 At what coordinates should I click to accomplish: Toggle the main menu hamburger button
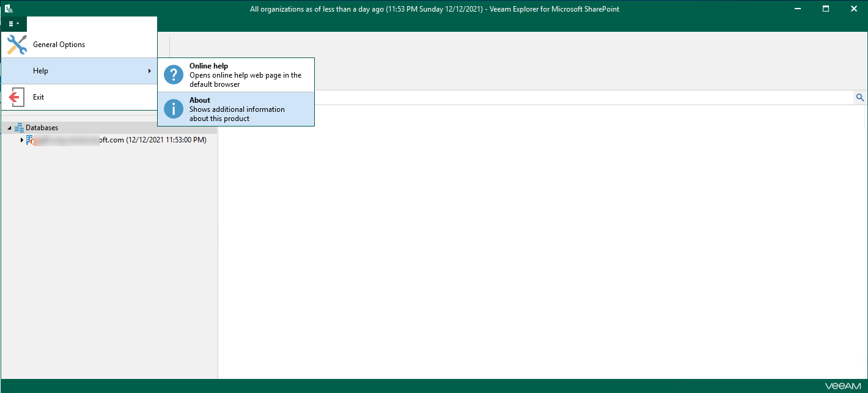13,24
